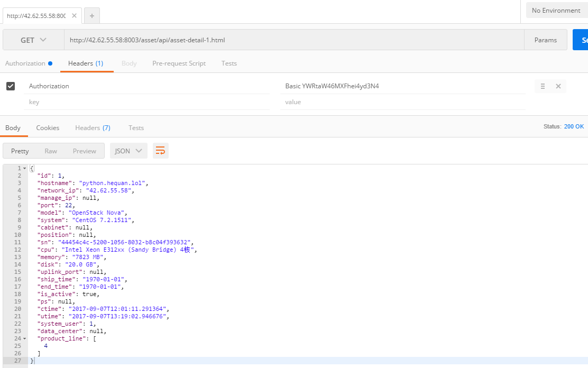588x368 pixels.
Task: Select the disabled request Body tab
Action: (x=129, y=63)
